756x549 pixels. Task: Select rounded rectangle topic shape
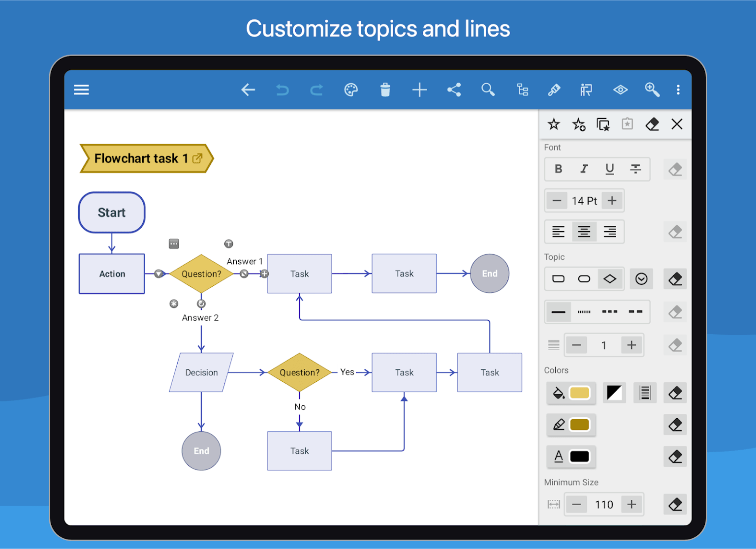click(558, 279)
